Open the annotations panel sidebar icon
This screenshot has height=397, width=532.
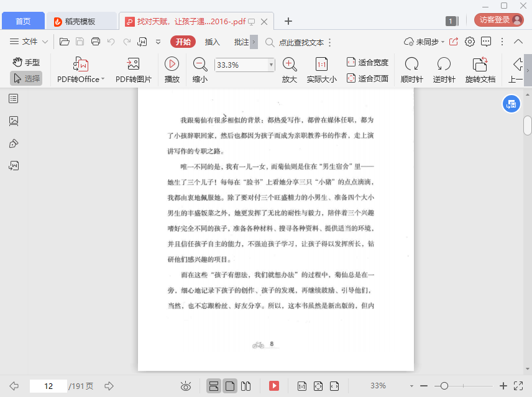[14, 144]
